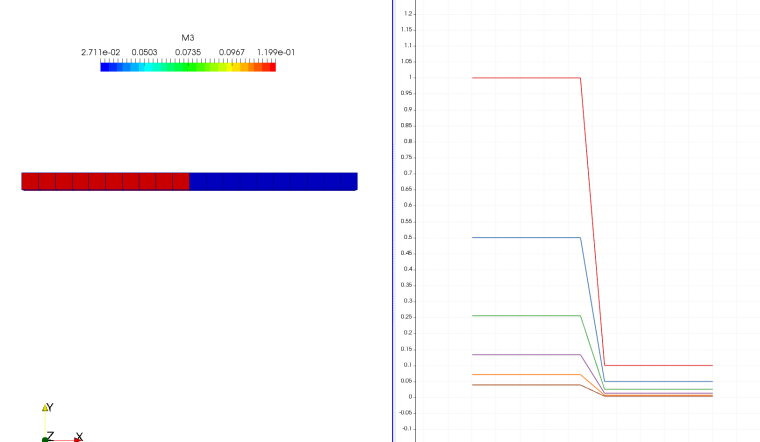The width and height of the screenshot is (760, 442).
Task: Pick the dark blue cells of the mesh bar
Action: [x=273, y=181]
